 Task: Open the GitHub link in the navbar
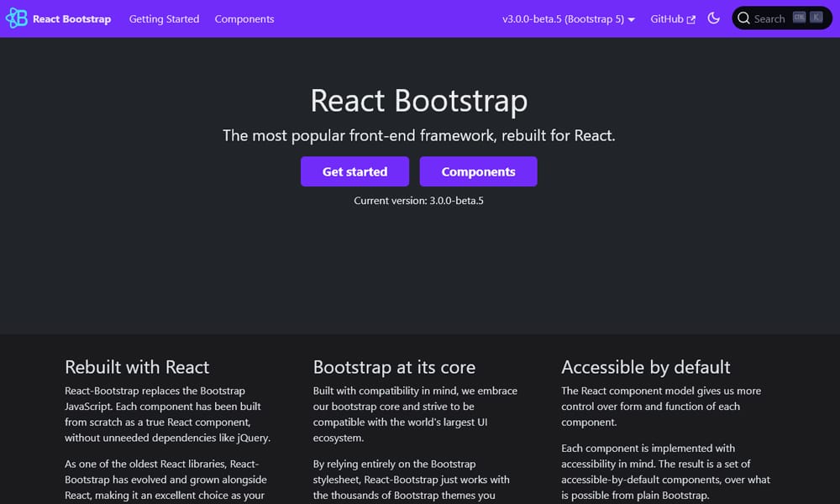coord(672,18)
